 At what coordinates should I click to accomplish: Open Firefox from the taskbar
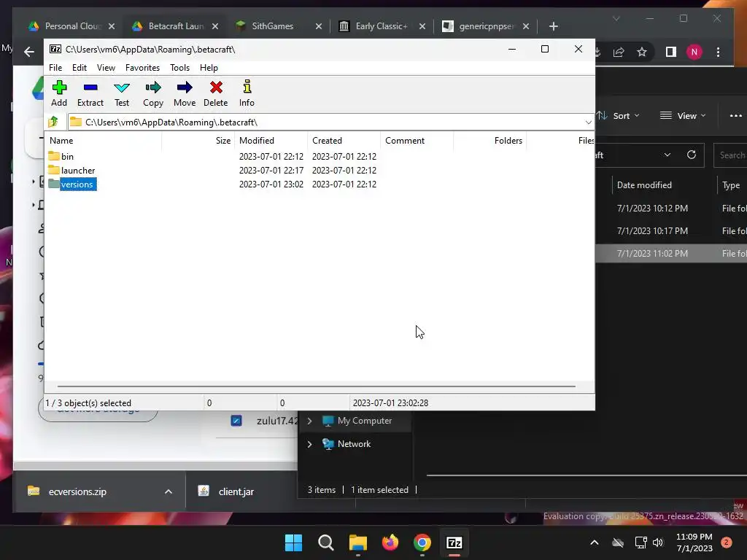(x=390, y=542)
